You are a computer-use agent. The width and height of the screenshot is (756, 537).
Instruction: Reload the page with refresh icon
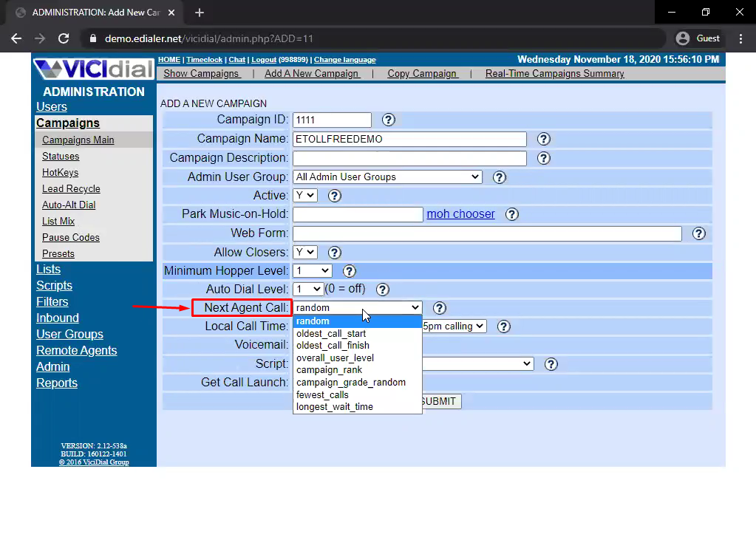click(x=64, y=38)
